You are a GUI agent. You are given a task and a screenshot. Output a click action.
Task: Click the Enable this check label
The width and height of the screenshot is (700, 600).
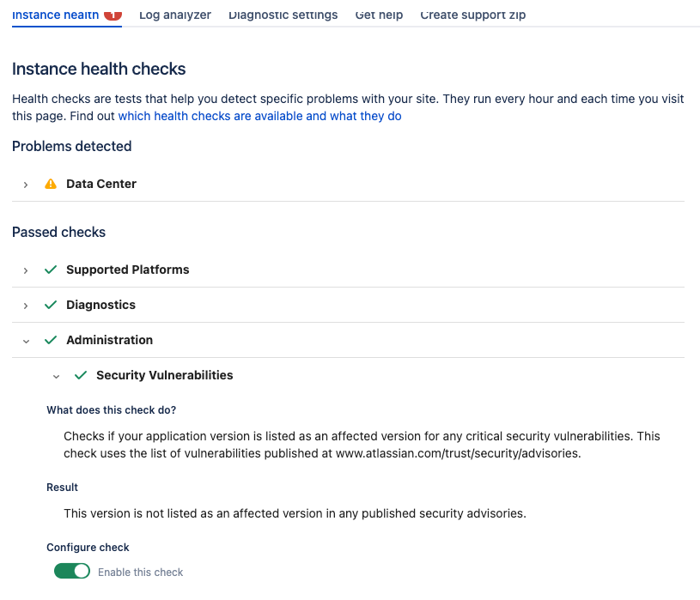point(141,572)
